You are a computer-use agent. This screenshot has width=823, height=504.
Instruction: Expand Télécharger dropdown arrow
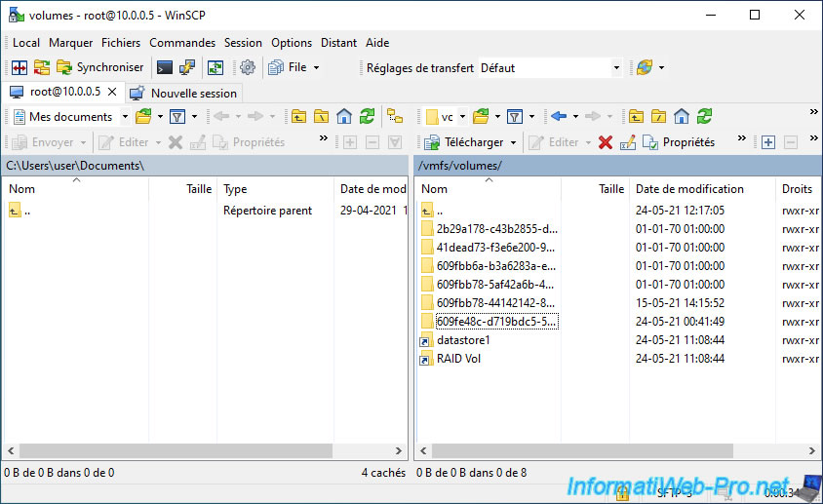coord(513,142)
